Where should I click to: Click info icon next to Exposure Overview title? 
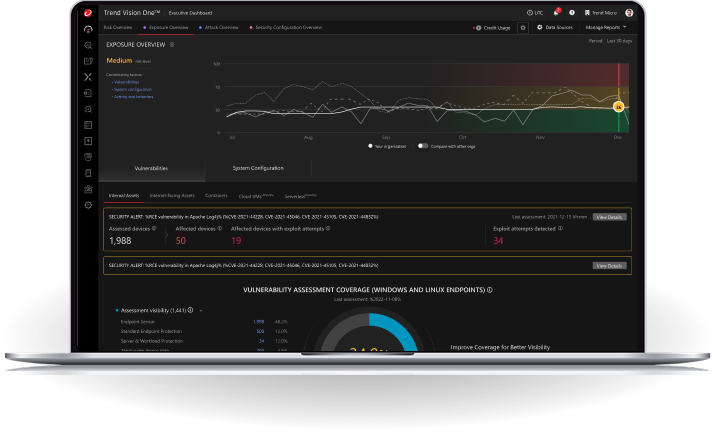coord(172,45)
